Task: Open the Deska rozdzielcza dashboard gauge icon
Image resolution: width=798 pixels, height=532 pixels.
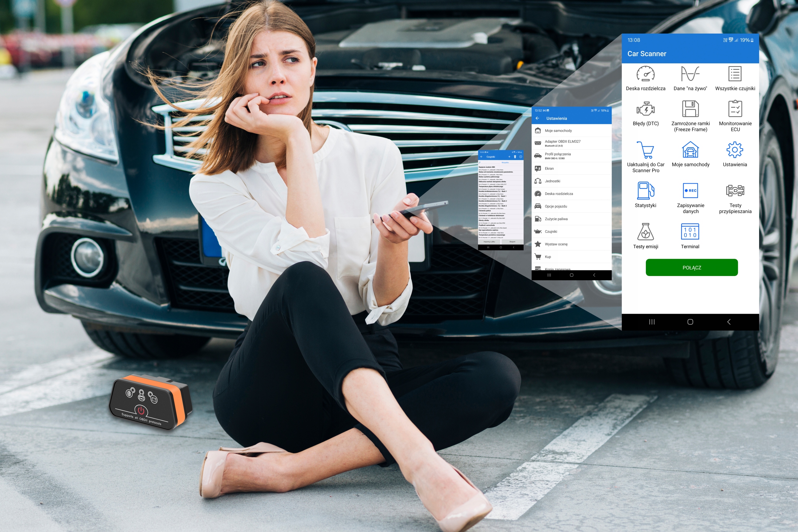Action: tap(645, 74)
